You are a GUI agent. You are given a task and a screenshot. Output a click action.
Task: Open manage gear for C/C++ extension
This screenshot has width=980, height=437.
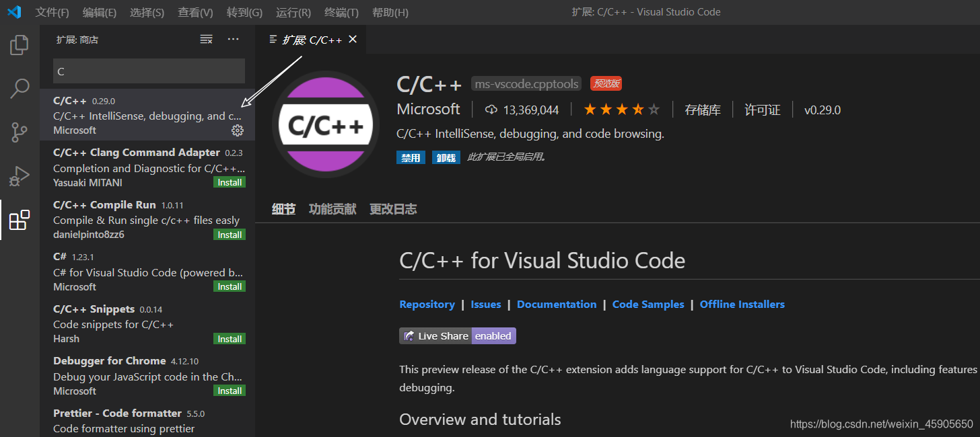coord(238,130)
